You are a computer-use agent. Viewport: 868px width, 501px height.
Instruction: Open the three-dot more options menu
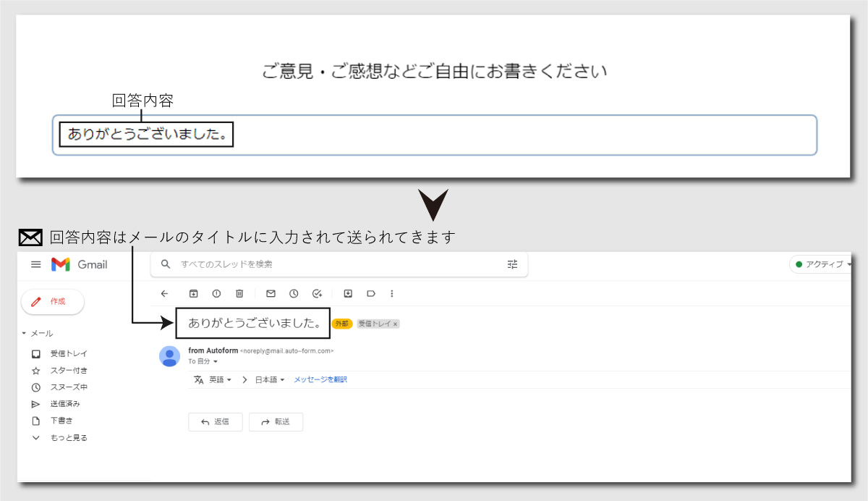392,294
